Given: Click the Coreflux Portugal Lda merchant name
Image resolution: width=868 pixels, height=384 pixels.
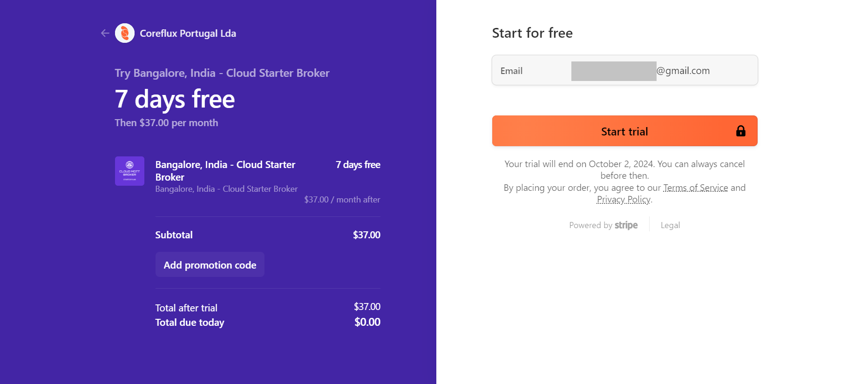Looking at the screenshot, I should click(x=188, y=34).
